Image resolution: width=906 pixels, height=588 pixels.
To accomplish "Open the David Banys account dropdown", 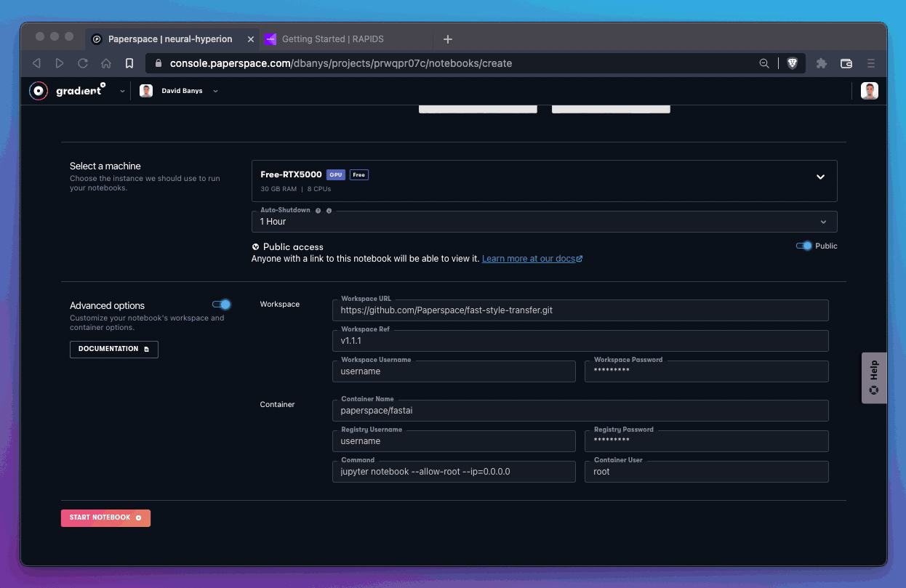I will coord(216,91).
